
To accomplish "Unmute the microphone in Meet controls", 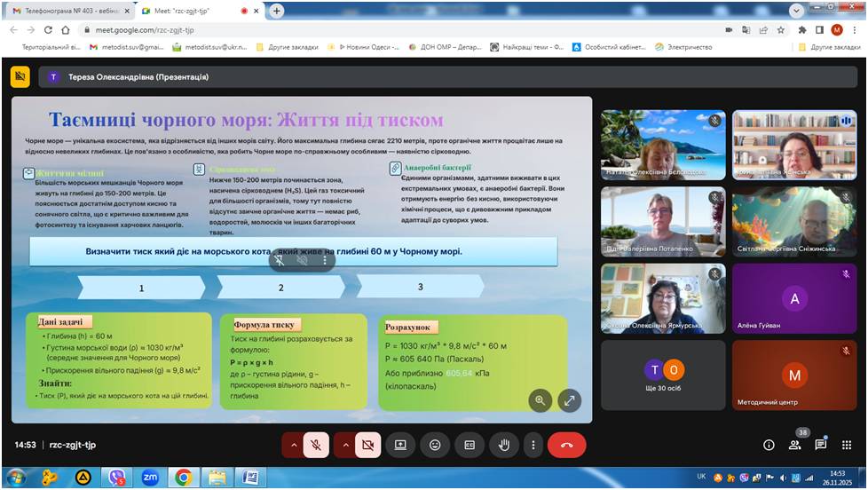I will (316, 445).
